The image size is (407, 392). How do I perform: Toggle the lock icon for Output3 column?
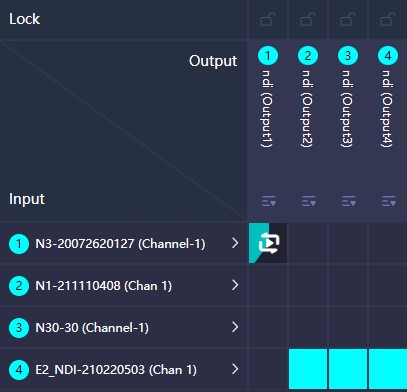coord(348,19)
